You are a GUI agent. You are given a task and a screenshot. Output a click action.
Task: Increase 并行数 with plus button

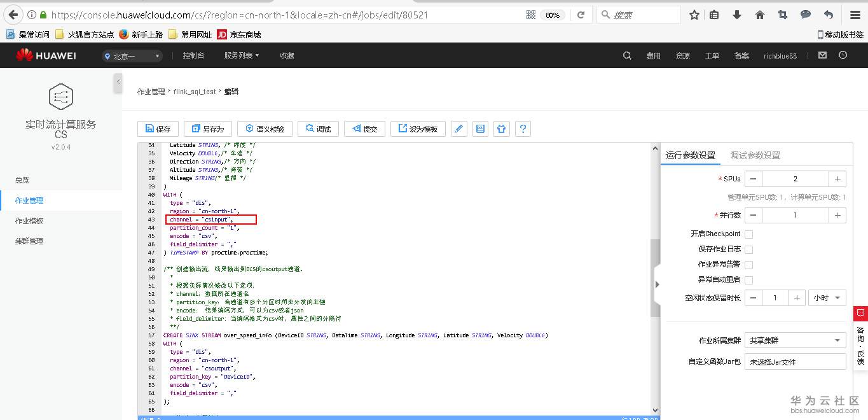(837, 216)
